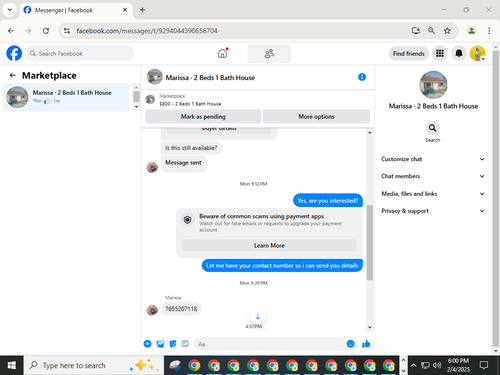Click 'Yes, are you interested?' message
The width and height of the screenshot is (500, 375).
click(x=328, y=200)
